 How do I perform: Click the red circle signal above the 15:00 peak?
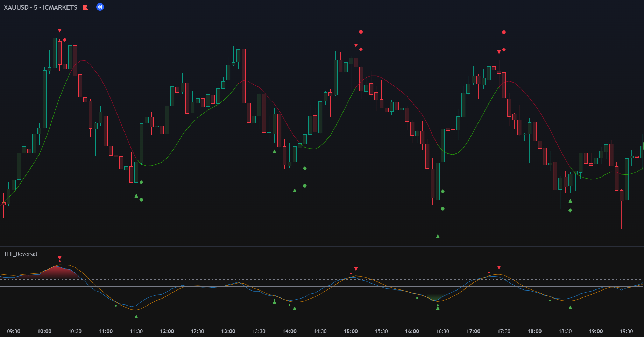coord(361,32)
